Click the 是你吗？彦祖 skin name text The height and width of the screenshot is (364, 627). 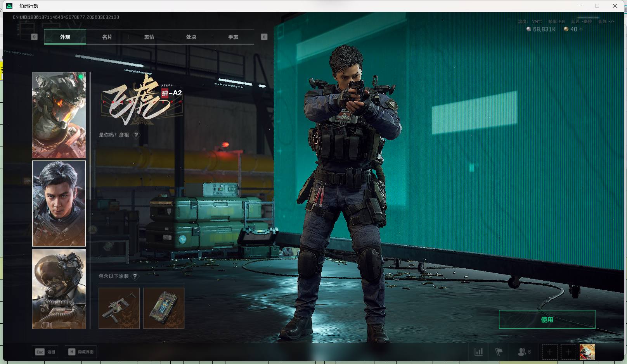point(114,135)
